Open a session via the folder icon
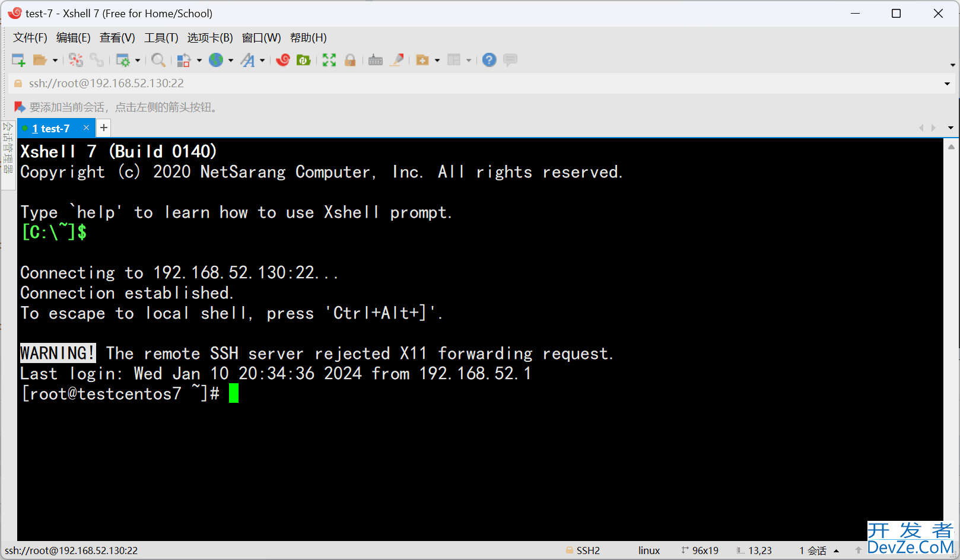The width and height of the screenshot is (960, 560). tap(40, 60)
